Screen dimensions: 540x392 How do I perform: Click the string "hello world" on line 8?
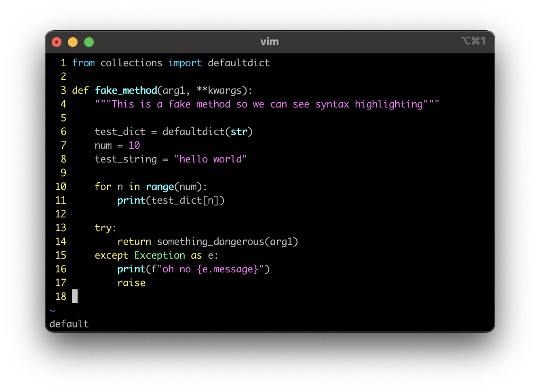coord(211,159)
